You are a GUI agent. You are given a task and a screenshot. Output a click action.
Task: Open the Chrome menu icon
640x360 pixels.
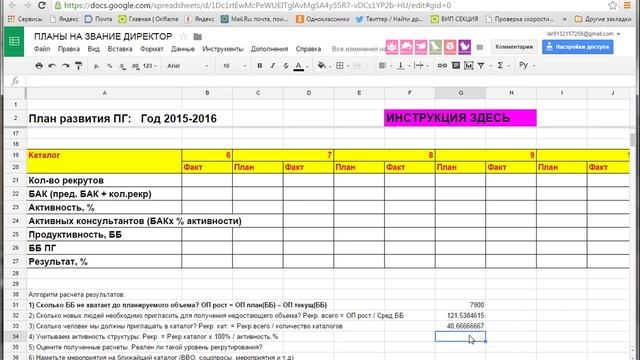(627, 5)
